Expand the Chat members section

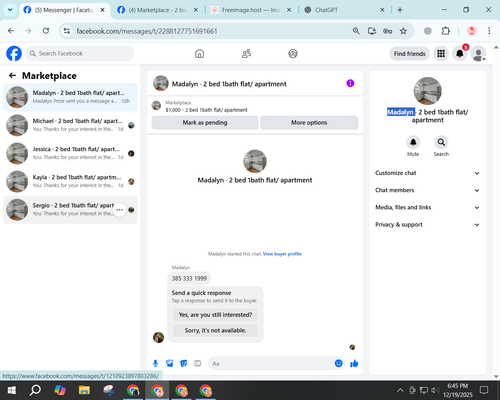pos(427,190)
